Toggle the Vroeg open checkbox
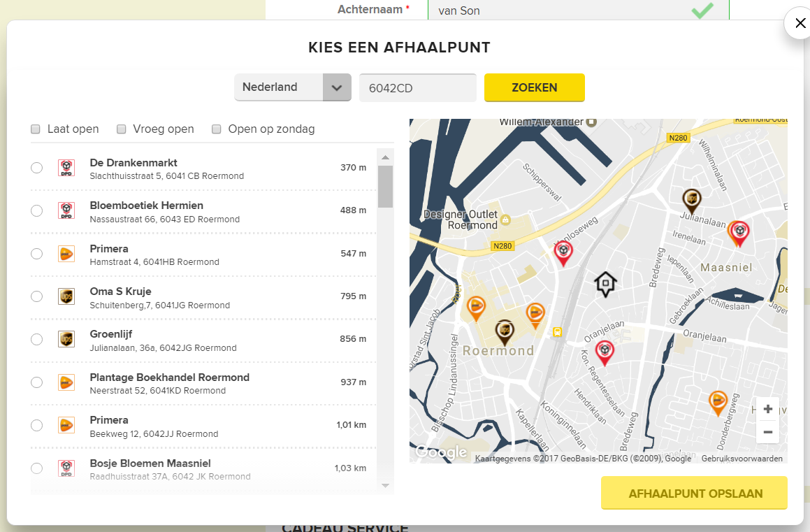810x532 pixels. [x=122, y=129]
